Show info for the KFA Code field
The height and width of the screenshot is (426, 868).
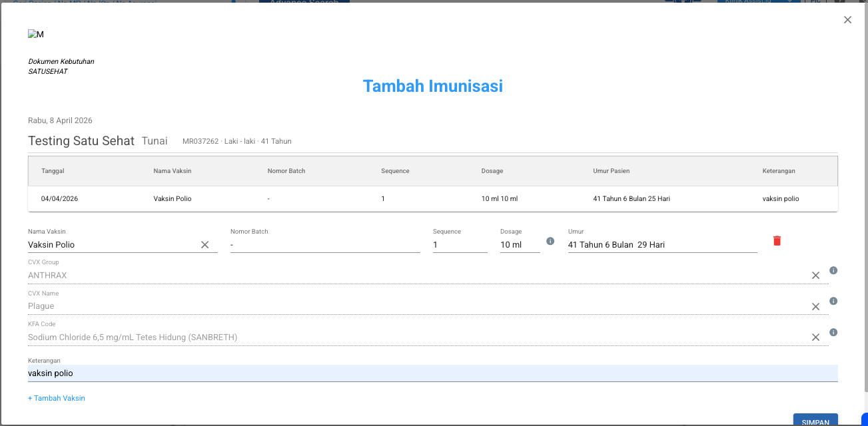pos(833,332)
